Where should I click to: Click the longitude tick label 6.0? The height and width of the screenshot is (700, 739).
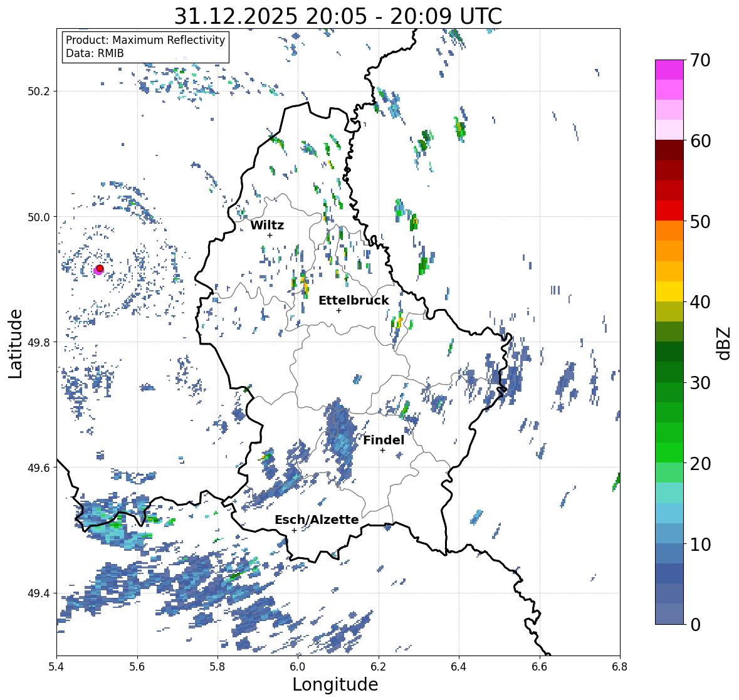(298, 667)
